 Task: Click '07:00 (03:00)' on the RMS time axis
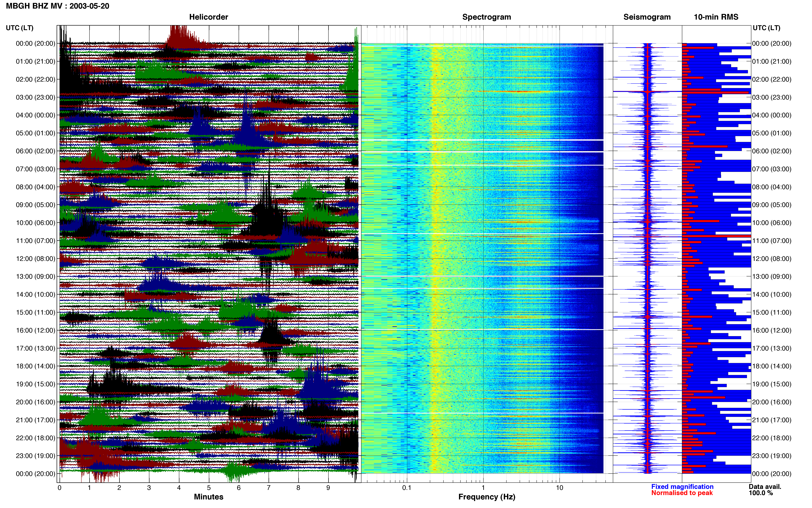point(772,169)
